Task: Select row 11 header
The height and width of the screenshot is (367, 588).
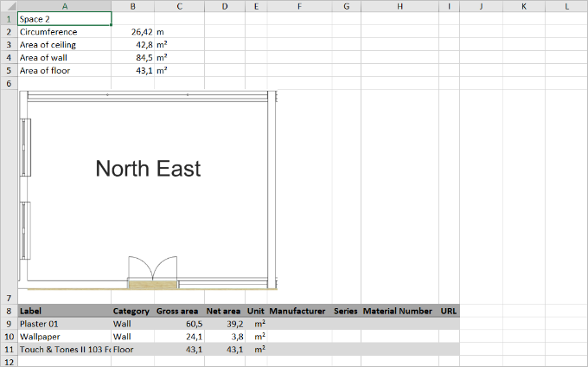Action: [9, 350]
